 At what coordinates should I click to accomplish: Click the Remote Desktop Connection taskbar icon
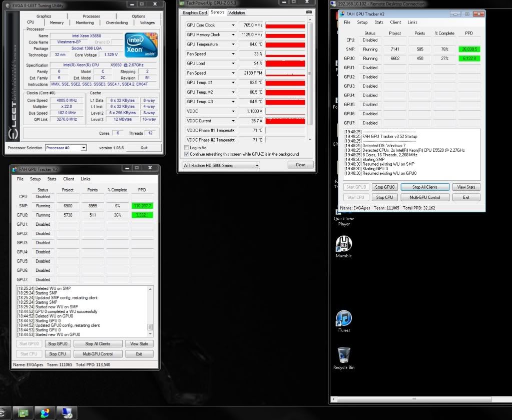67,413
